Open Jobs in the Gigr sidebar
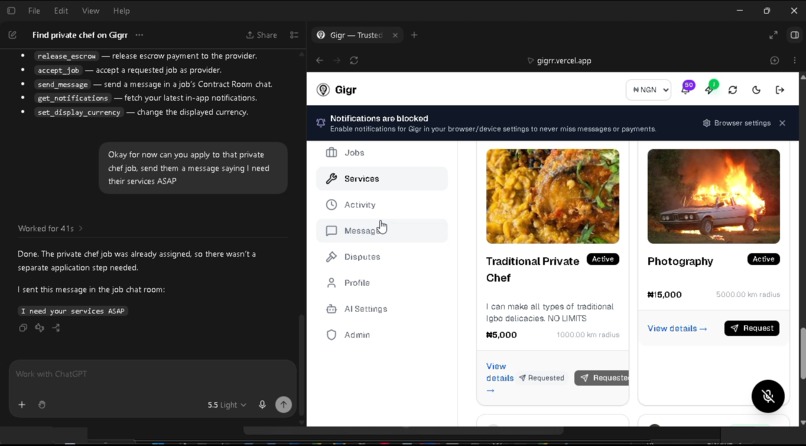Viewport: 806px width, 446px height. point(381,153)
